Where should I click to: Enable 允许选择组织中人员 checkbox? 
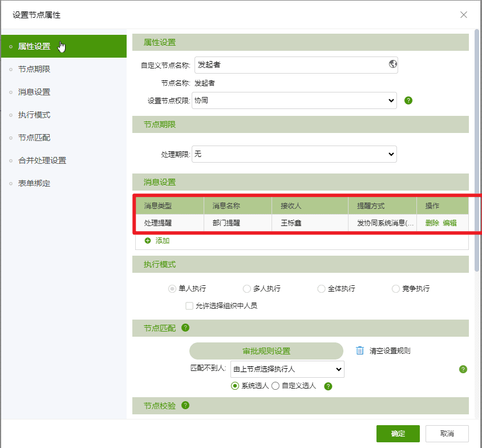click(189, 306)
